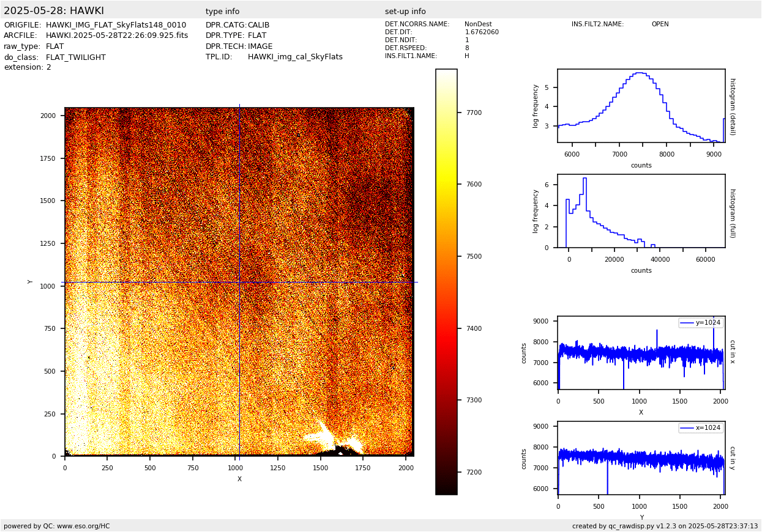Select the ARCFILE fits filename
Screen dimensions: 762x532
click(x=117, y=35)
